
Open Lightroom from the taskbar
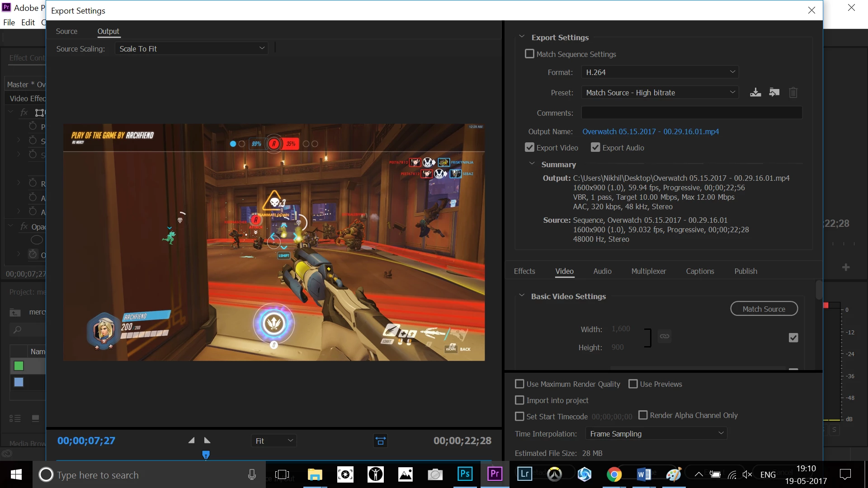(524, 474)
